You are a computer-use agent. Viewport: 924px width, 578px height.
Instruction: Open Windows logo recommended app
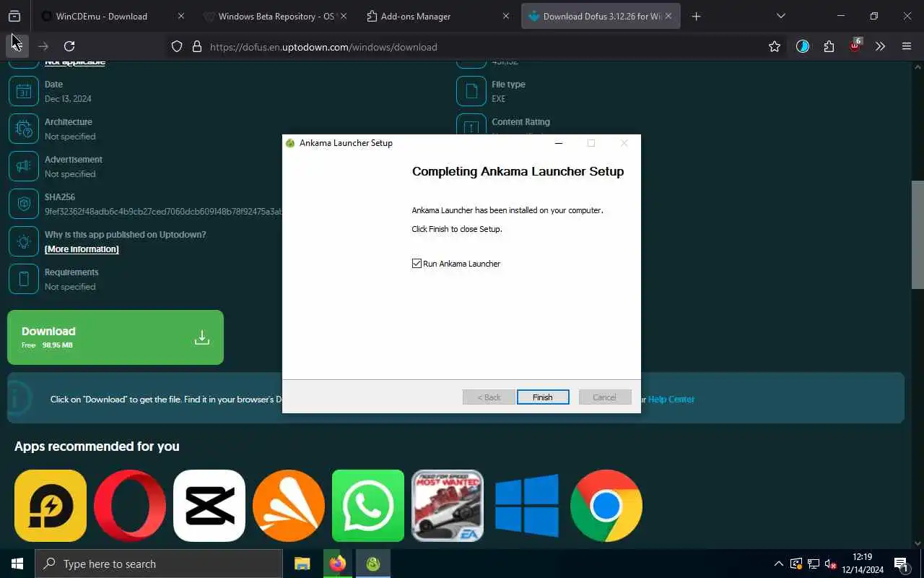coord(527,506)
